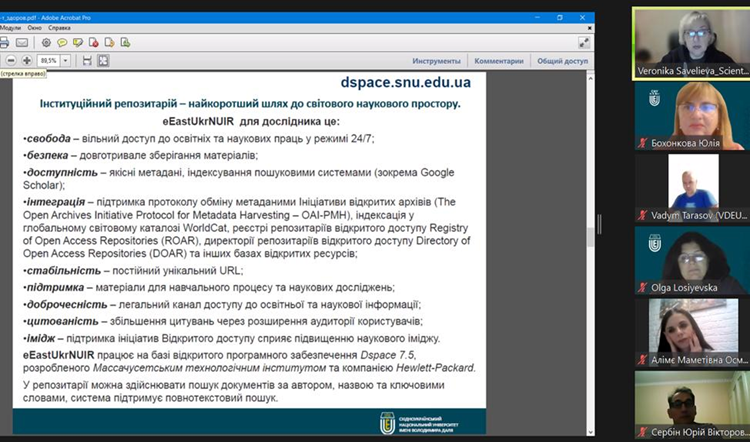Open the zoom percentage dropdown arrow
Image resolution: width=750 pixels, height=442 pixels.
[x=66, y=61]
